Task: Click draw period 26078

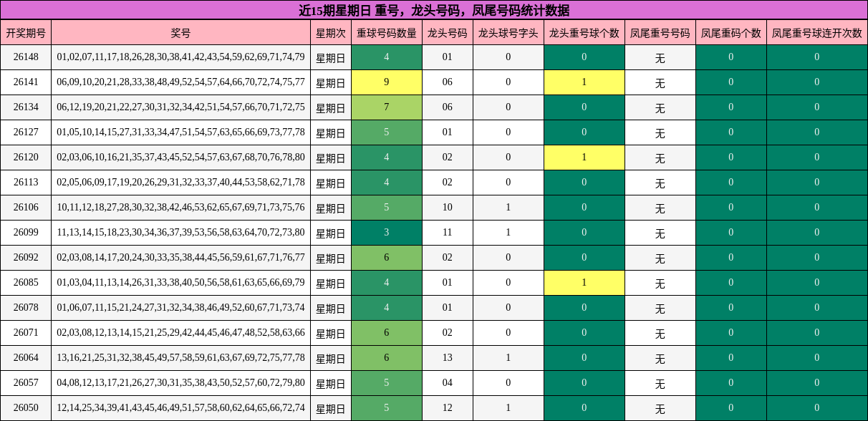Action: pyautogui.click(x=26, y=308)
